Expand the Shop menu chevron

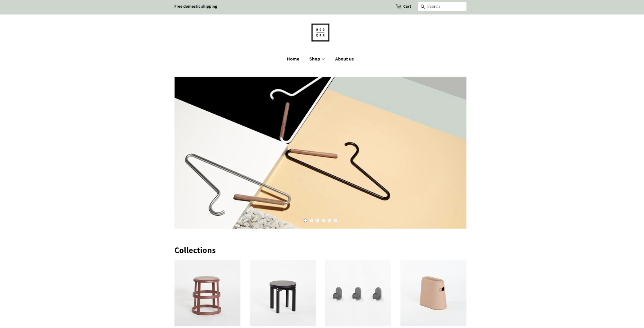(323, 59)
